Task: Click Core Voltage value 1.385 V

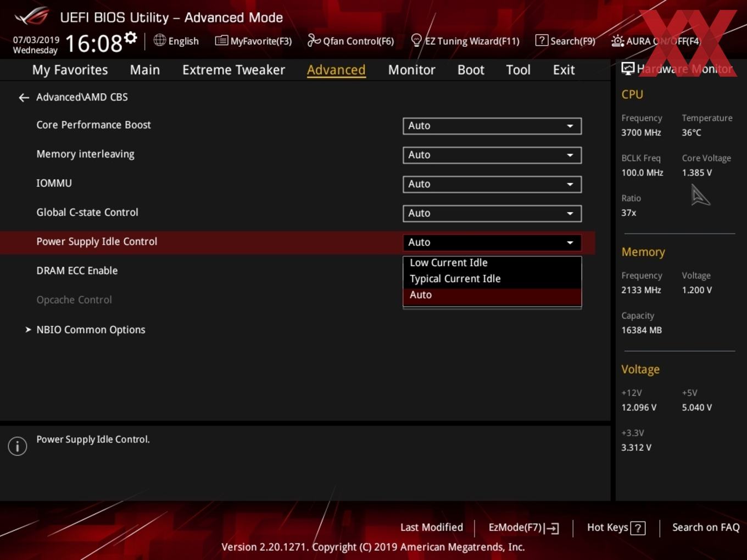Action: [696, 173]
